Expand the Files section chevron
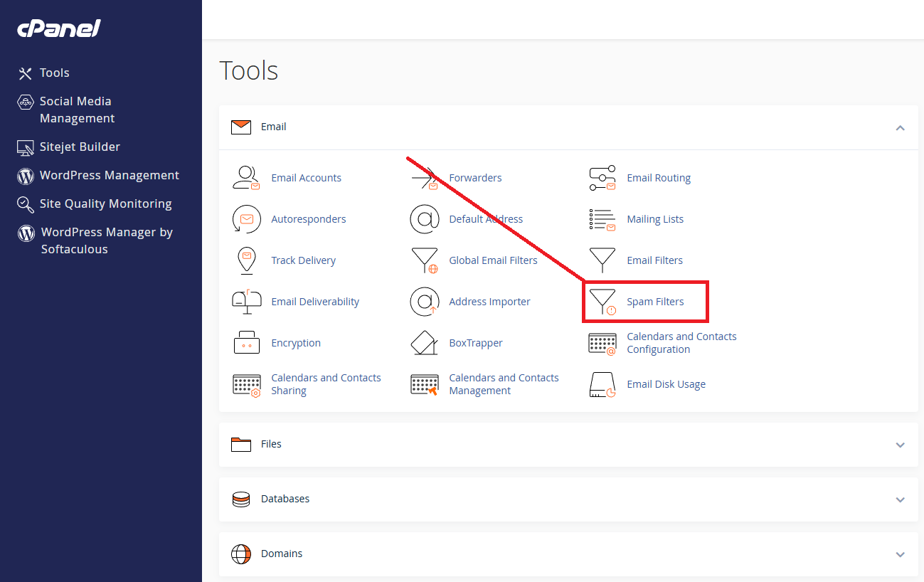Viewport: 924px width, 582px height. (x=900, y=445)
